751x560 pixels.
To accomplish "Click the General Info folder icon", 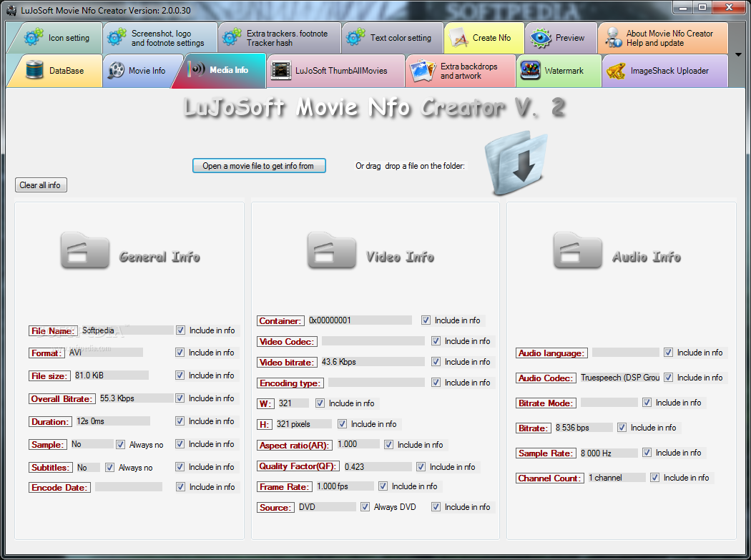I will coord(85,250).
